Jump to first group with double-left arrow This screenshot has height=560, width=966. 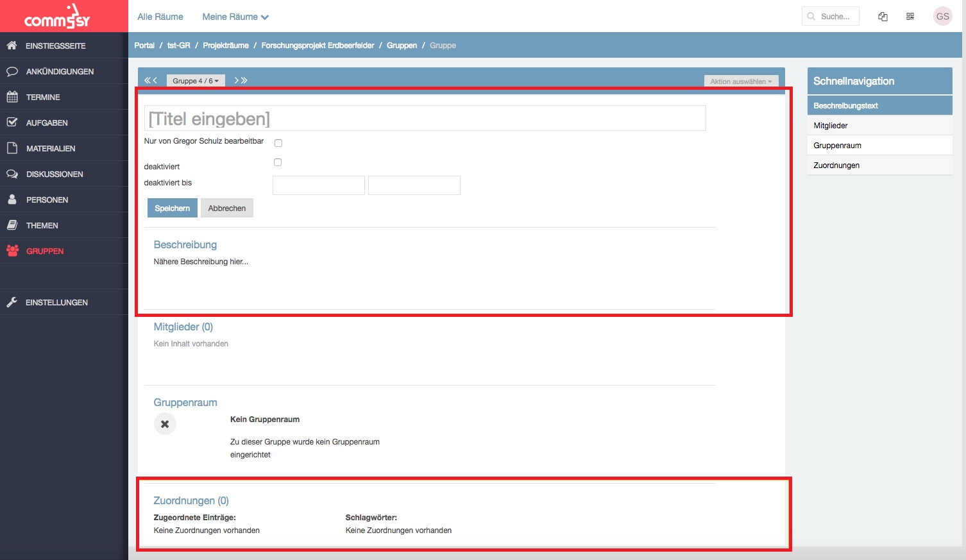(147, 80)
